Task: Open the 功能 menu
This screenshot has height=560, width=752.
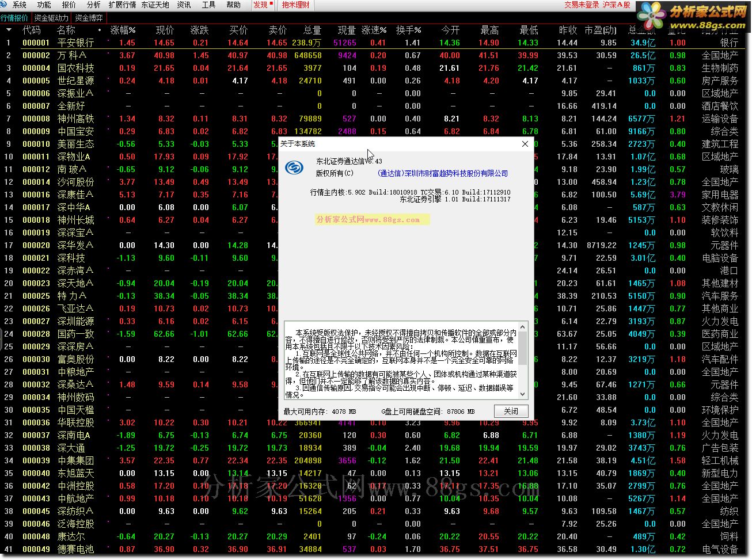Action: click(44, 5)
